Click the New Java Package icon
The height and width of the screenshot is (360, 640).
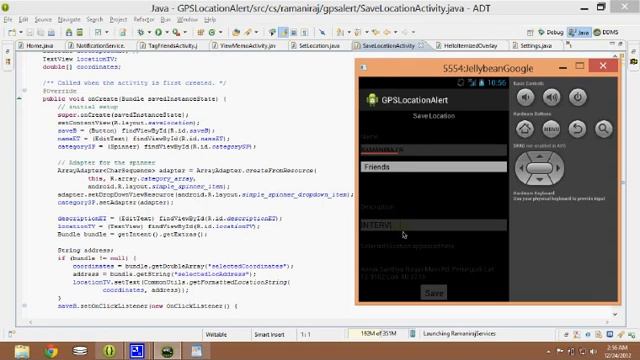pyautogui.click(x=200, y=32)
